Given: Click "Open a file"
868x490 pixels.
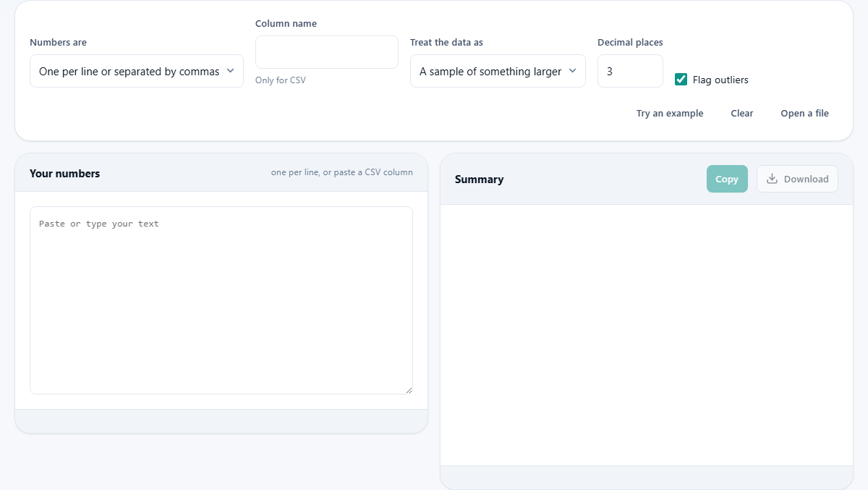Looking at the screenshot, I should tap(804, 113).
